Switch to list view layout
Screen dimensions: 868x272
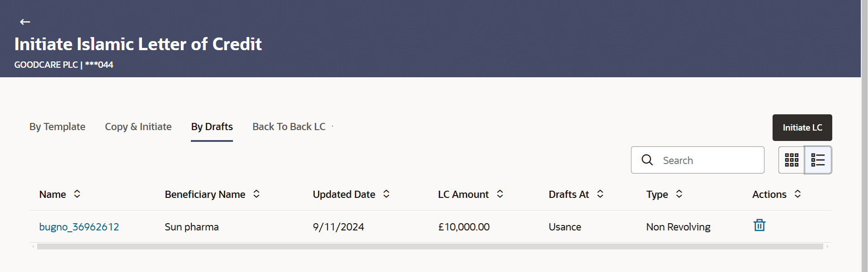tap(818, 160)
